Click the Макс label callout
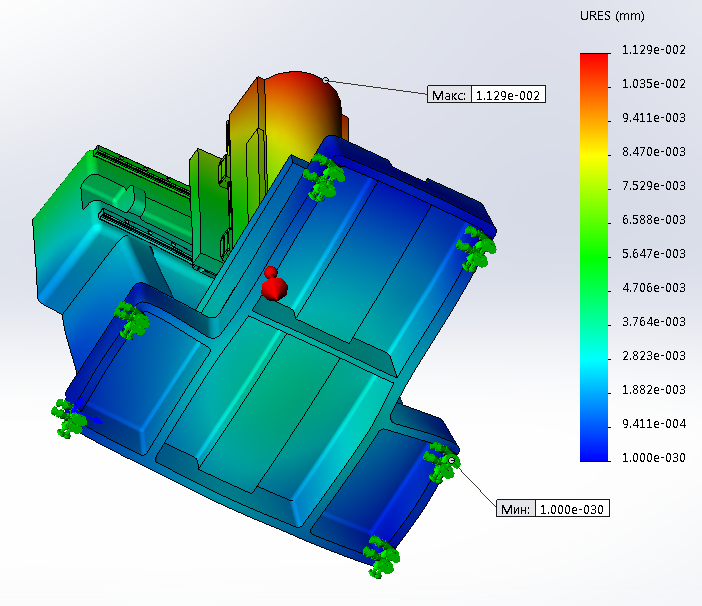 point(449,95)
